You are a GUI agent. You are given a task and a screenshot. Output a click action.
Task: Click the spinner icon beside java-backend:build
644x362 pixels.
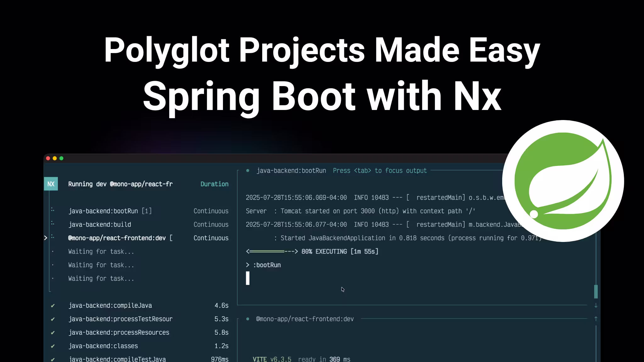click(52, 224)
